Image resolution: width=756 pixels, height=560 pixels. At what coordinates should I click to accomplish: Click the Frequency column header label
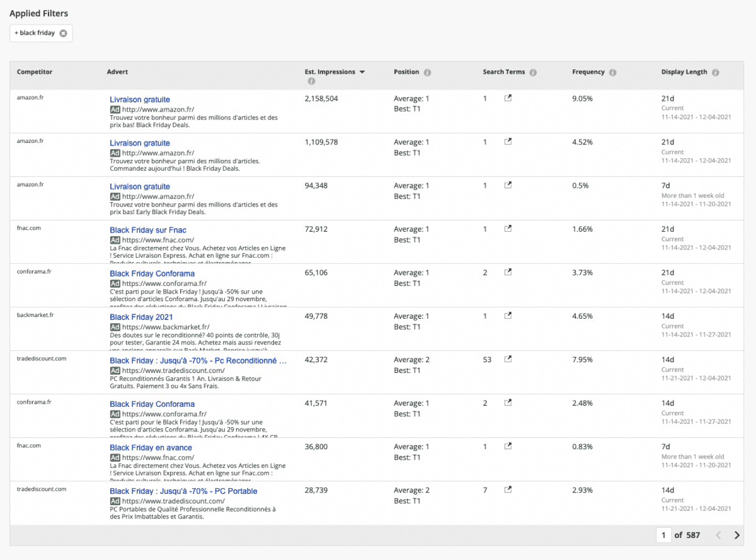click(588, 72)
